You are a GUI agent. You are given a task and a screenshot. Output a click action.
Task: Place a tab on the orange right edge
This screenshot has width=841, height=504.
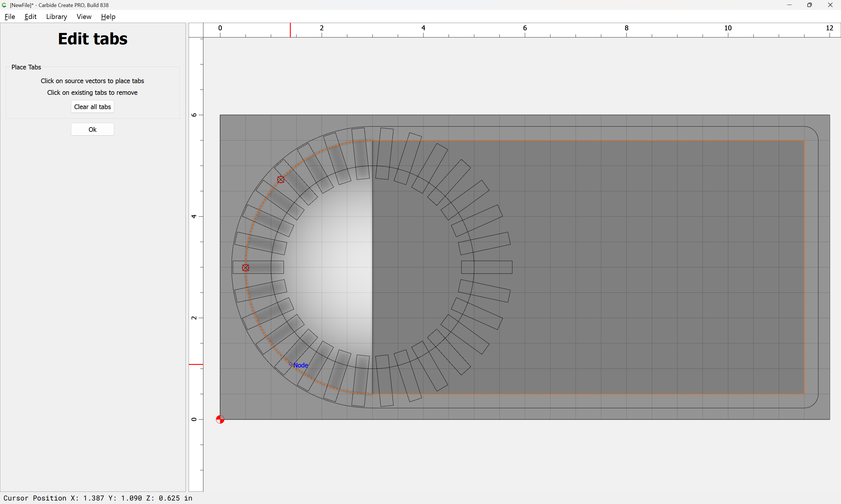tap(804, 267)
